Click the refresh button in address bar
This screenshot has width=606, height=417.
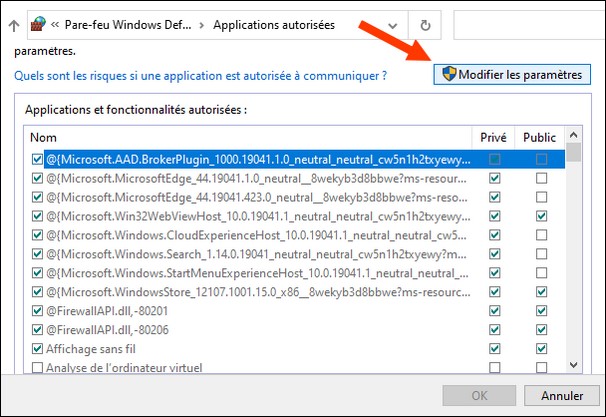click(427, 25)
